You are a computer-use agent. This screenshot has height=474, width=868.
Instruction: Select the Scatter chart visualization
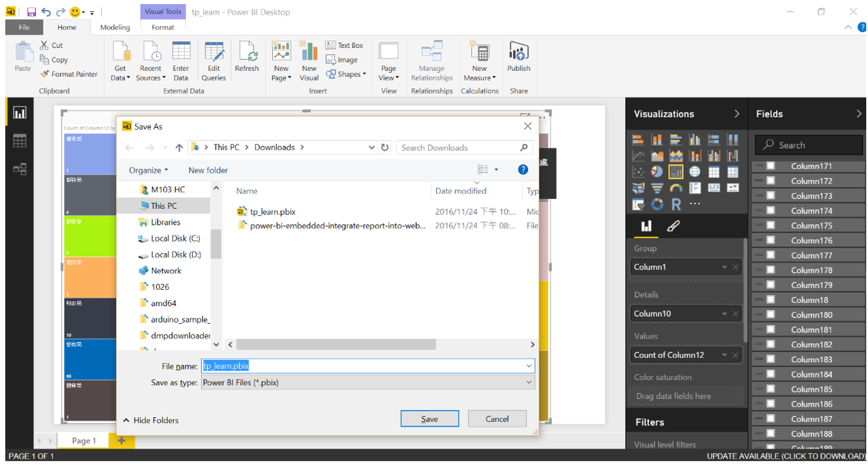point(638,172)
